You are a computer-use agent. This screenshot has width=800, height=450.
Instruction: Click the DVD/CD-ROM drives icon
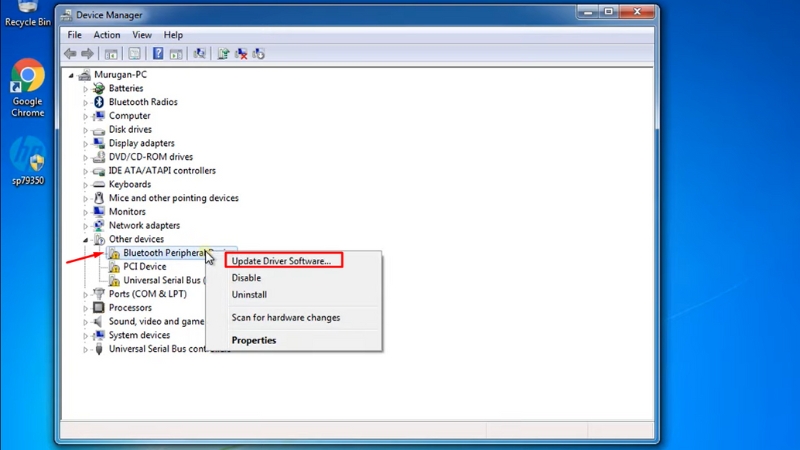[99, 157]
